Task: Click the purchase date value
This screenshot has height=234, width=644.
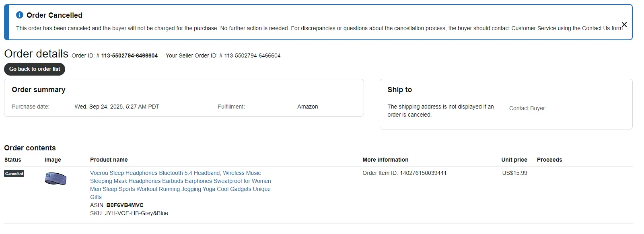Action: (x=117, y=107)
